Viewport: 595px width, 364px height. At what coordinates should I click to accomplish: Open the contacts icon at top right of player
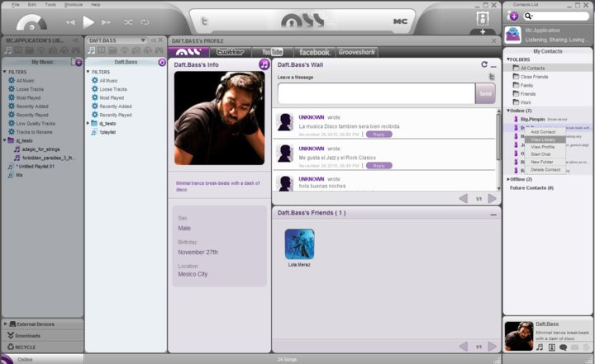pos(483,18)
